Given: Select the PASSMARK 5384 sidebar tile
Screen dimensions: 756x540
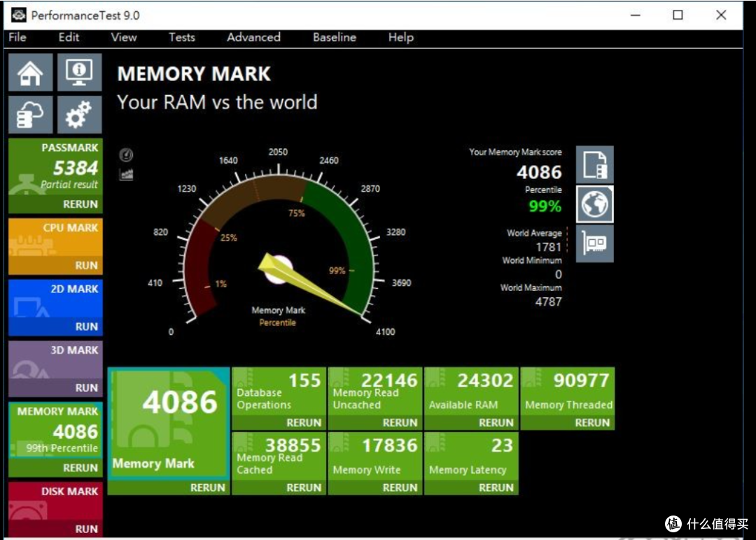Looking at the screenshot, I should 55,168.
